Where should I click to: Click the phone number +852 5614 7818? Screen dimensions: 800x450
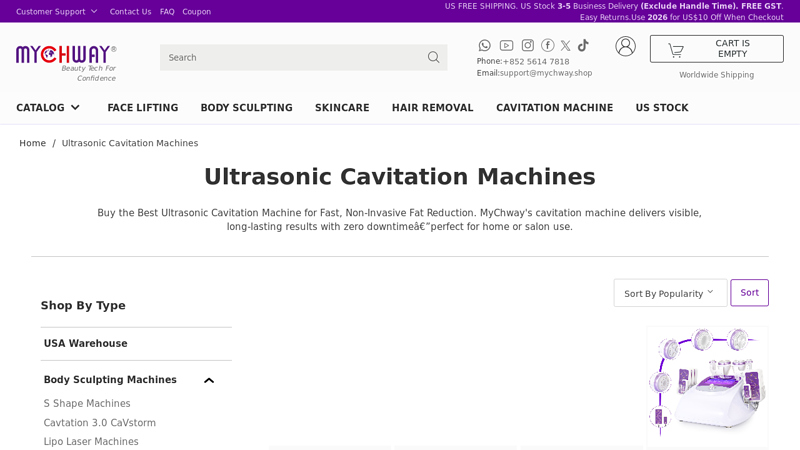[536, 61]
